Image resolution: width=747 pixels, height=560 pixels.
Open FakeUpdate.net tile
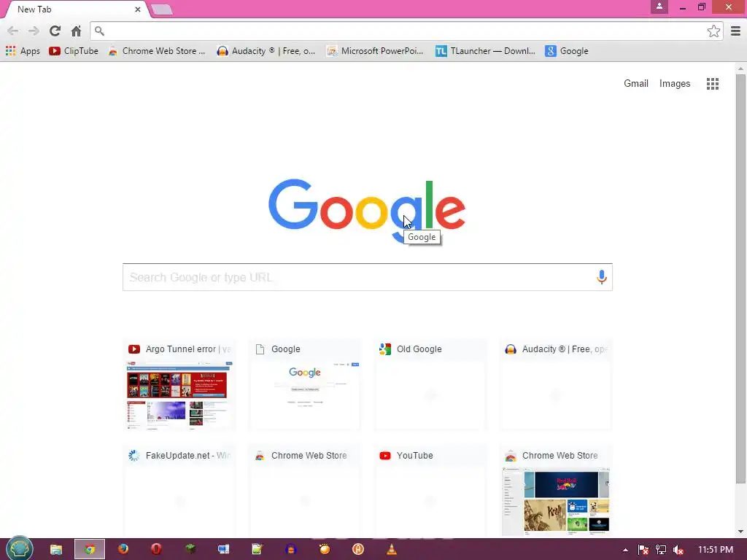pyautogui.click(x=179, y=491)
